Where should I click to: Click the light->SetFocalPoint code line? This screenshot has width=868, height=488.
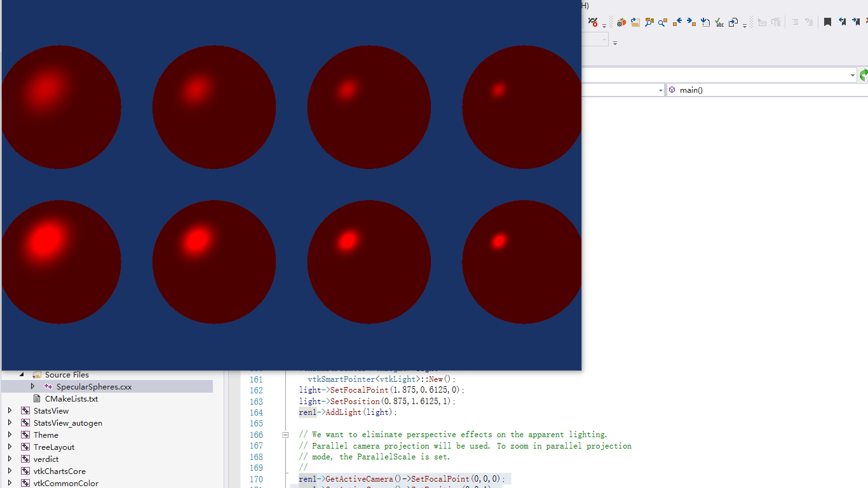pos(382,390)
